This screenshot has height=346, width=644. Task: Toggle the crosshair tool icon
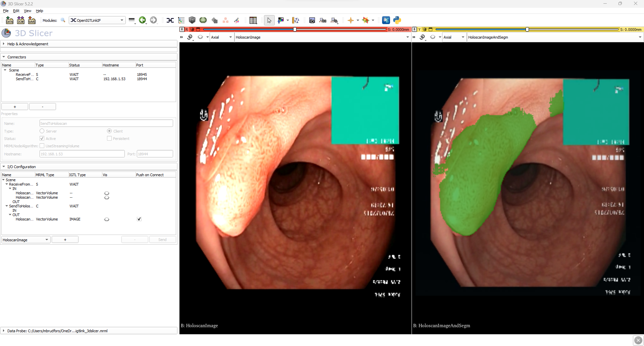coord(351,20)
